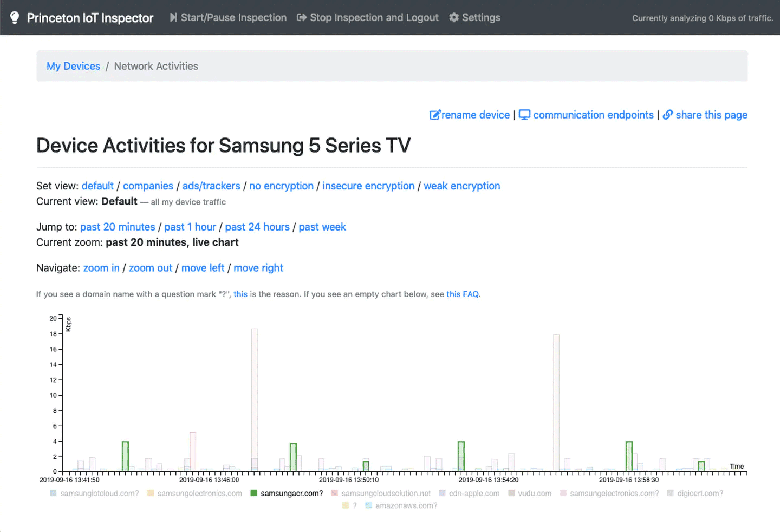Screen dimensions: 780x532
Task: Switch view to companies
Action: pos(148,186)
